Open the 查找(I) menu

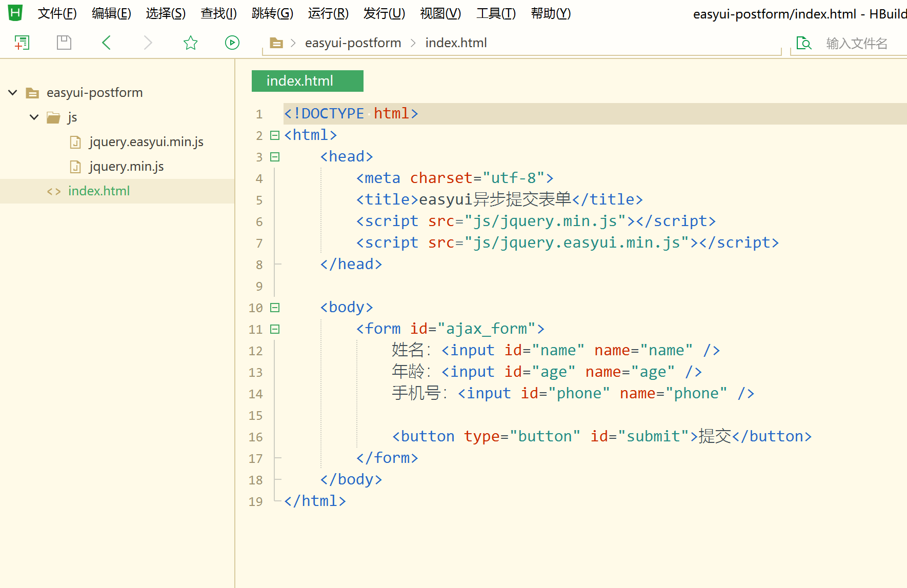pos(218,13)
